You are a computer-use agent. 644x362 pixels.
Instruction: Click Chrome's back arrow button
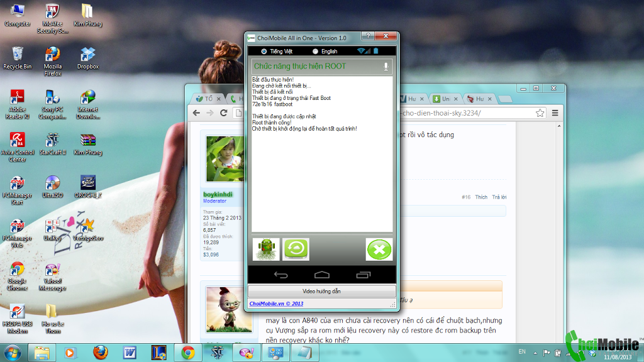tap(196, 113)
